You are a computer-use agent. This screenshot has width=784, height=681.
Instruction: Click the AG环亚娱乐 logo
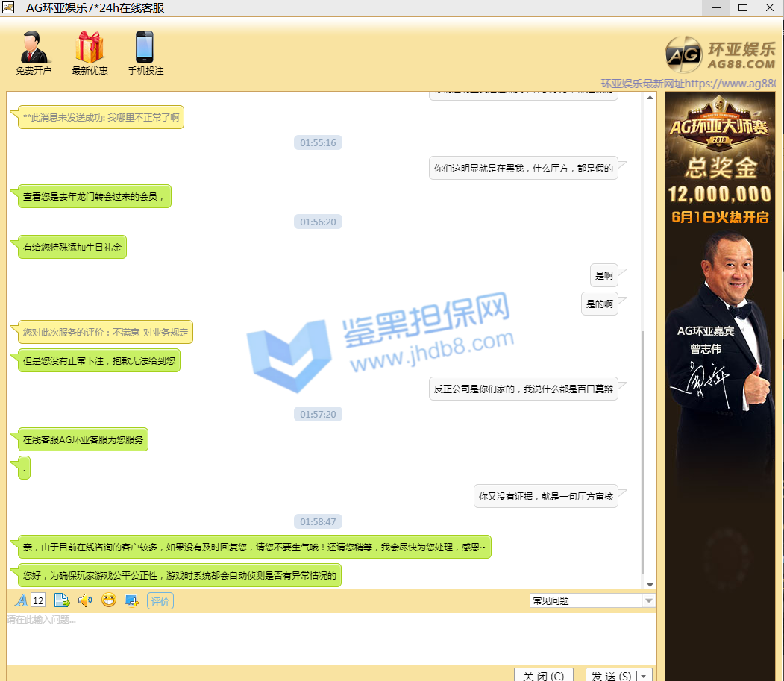[x=720, y=54]
